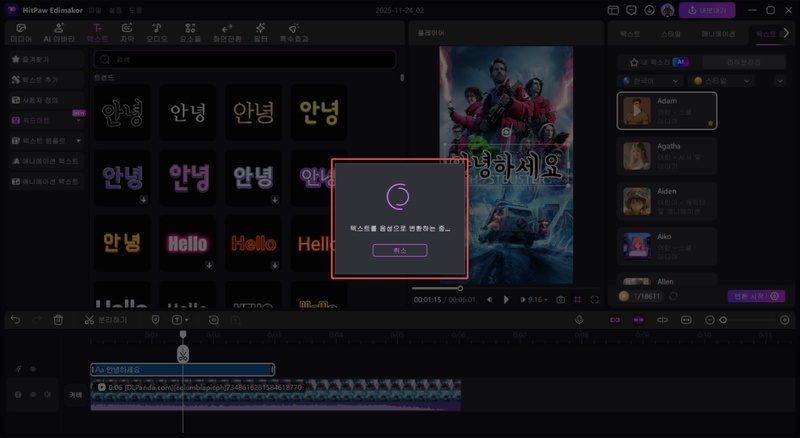Open the download center icon

[x=649, y=10]
